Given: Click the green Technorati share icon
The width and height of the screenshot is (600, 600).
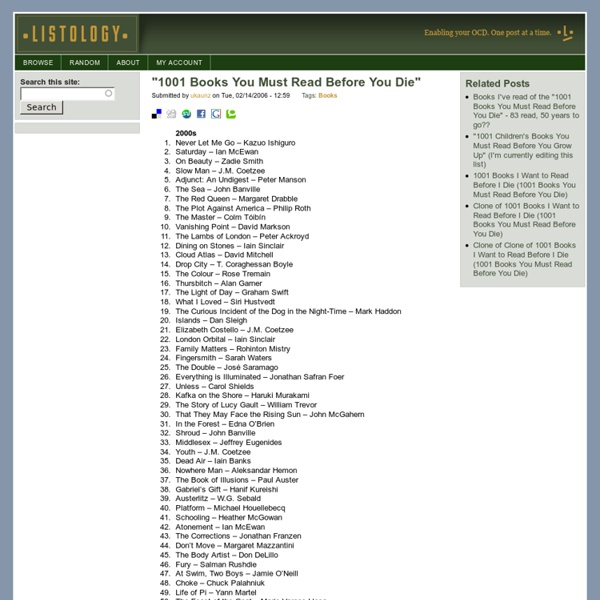Looking at the screenshot, I should 231,114.
